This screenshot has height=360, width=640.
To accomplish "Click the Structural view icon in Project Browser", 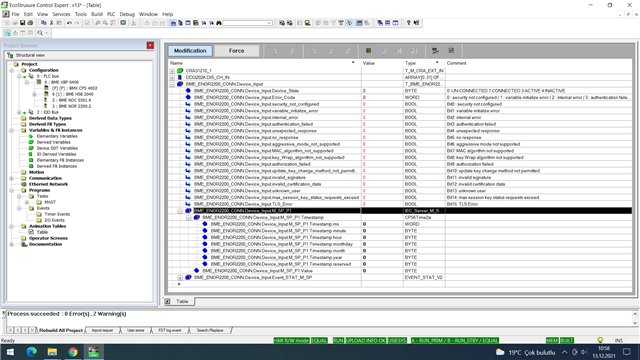I will (x=11, y=55).
